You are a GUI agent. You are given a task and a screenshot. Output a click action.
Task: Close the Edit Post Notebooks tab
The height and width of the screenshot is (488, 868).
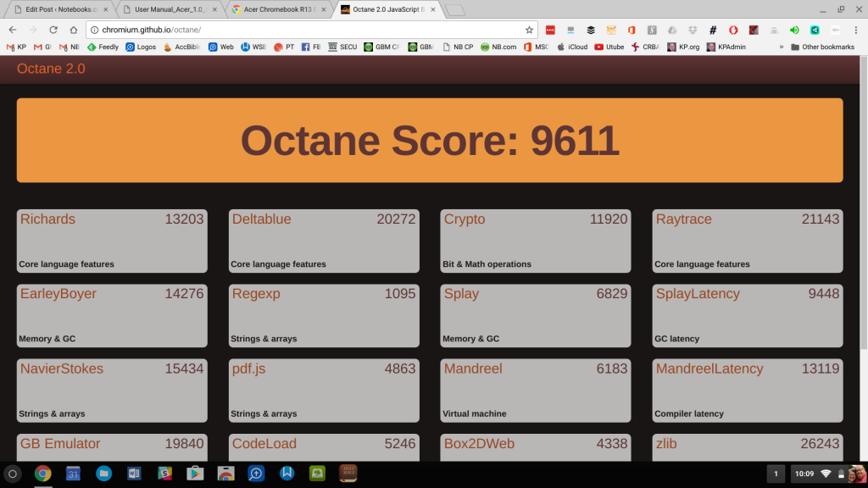[106, 9]
